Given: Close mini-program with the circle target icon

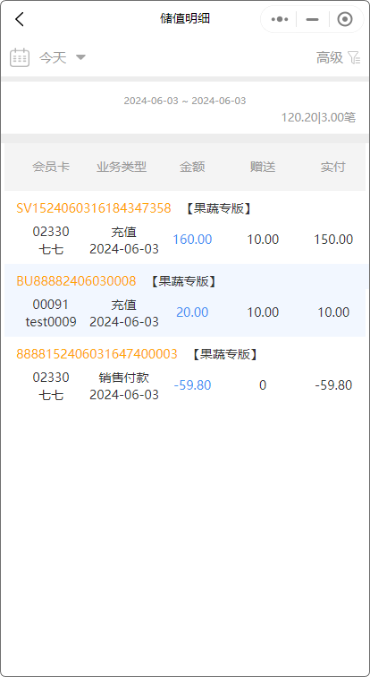Looking at the screenshot, I should click(x=345, y=19).
